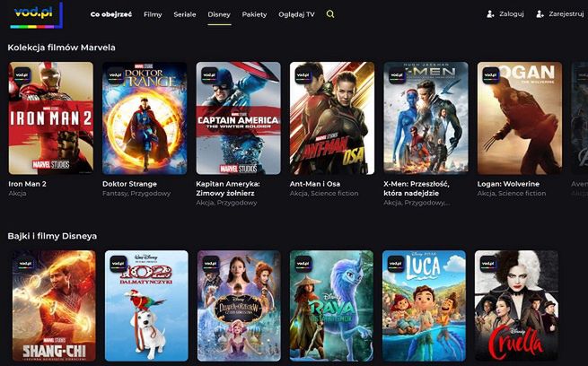Click 'Kapitan Ameryka: Zimowy żołnierz' title
This screenshot has width=588, height=366.
tap(228, 188)
